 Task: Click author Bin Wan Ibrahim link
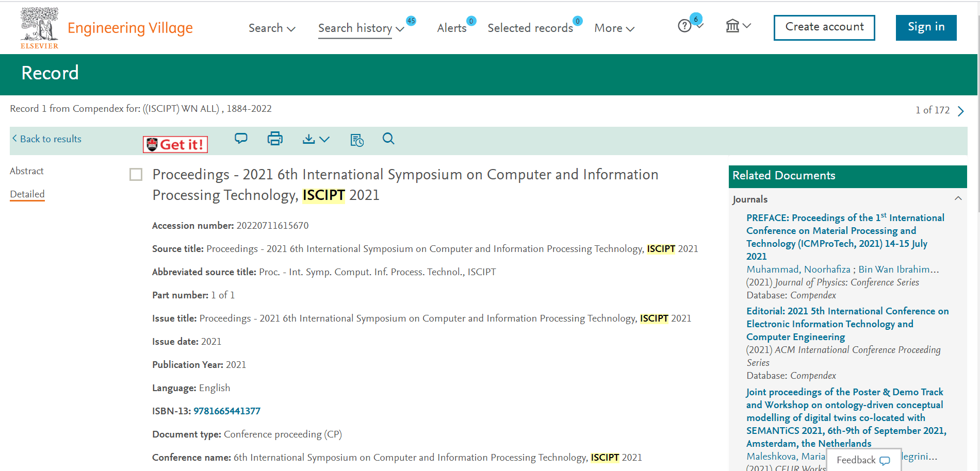tap(899, 270)
